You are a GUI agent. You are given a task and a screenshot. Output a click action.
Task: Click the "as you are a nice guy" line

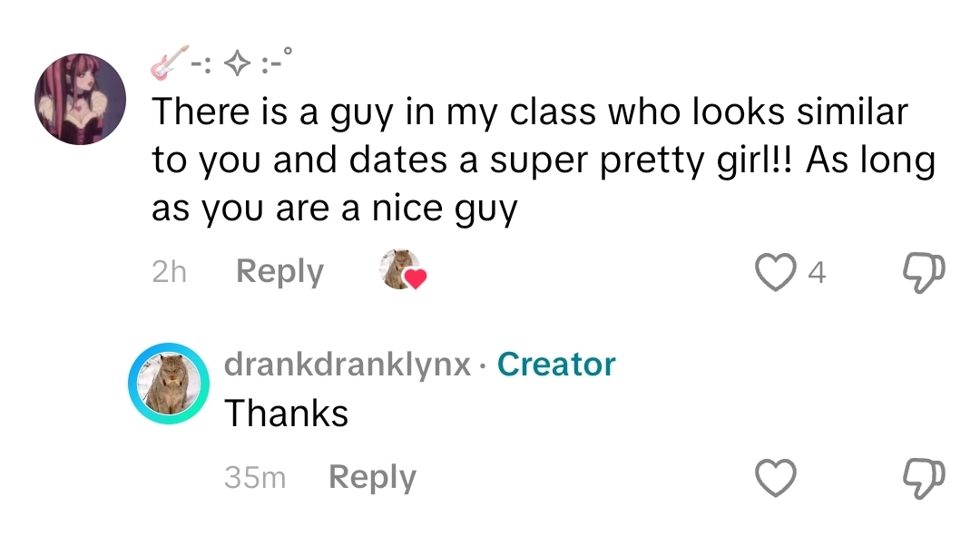click(x=334, y=209)
